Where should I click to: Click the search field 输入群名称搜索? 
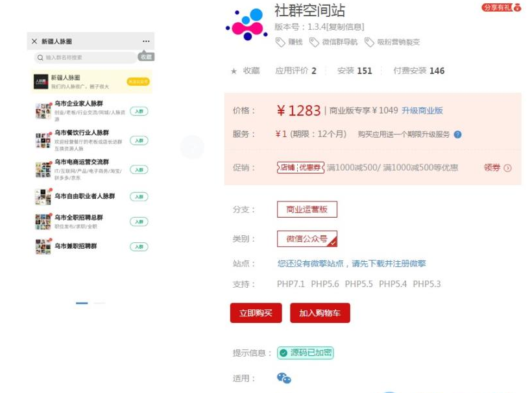coord(84,58)
